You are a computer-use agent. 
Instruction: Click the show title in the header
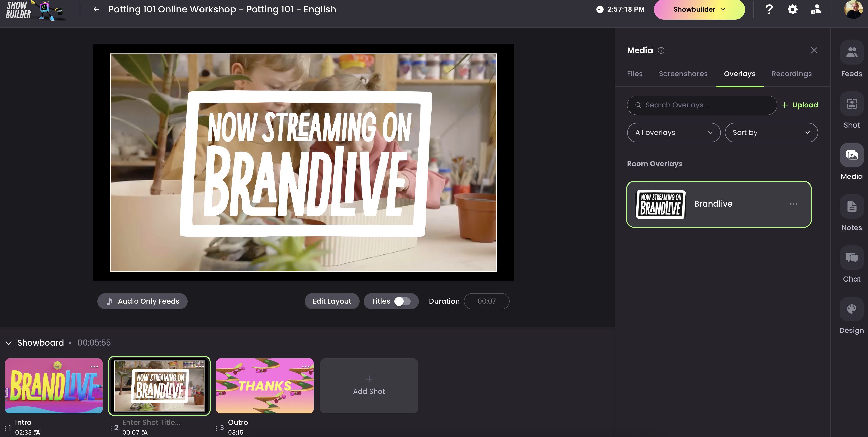coord(222,9)
